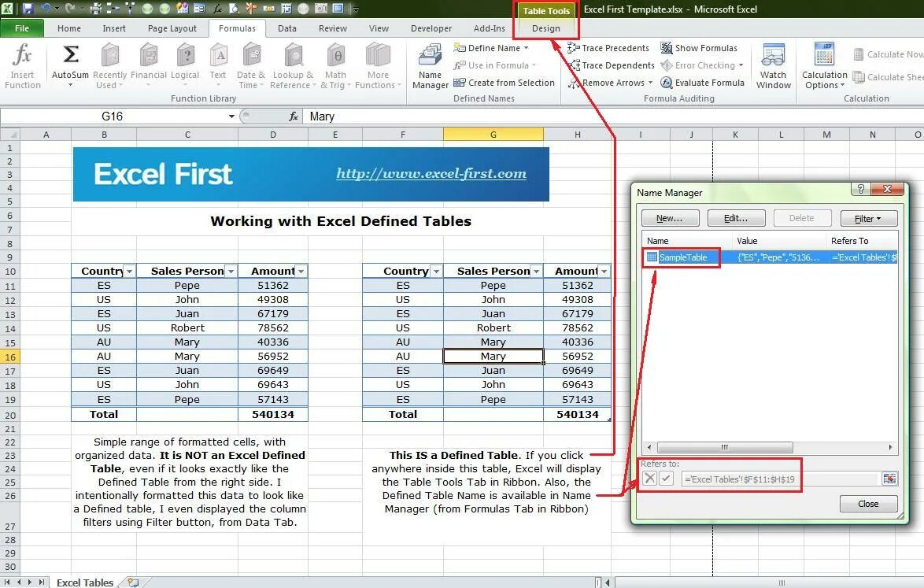This screenshot has width=924, height=588.
Task: Click the Name Manager help icon
Action: 860,189
